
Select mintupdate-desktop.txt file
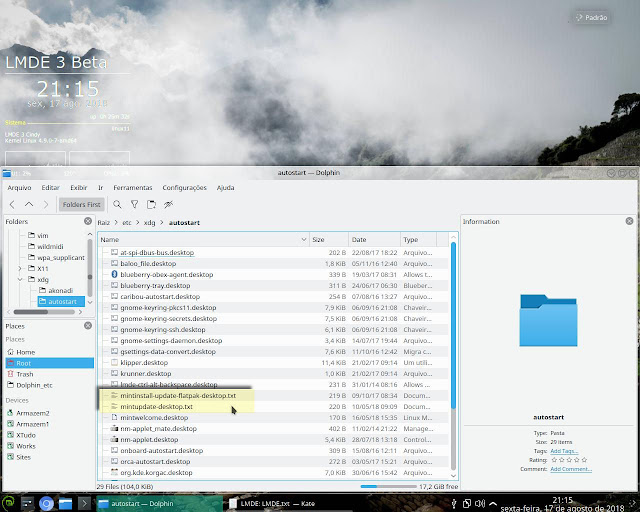point(156,407)
